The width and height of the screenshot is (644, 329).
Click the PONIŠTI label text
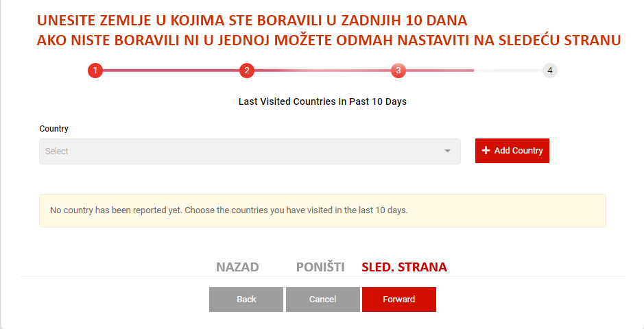[320, 267]
